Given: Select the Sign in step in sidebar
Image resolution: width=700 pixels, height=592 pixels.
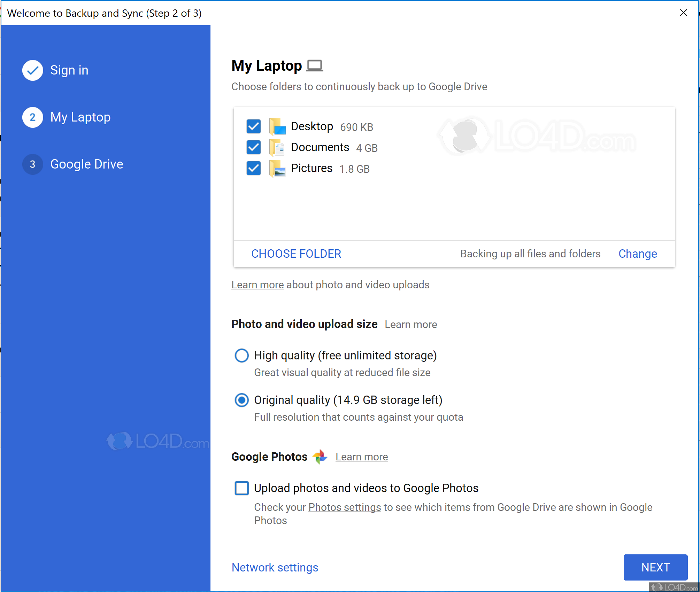Looking at the screenshot, I should pos(69,70).
